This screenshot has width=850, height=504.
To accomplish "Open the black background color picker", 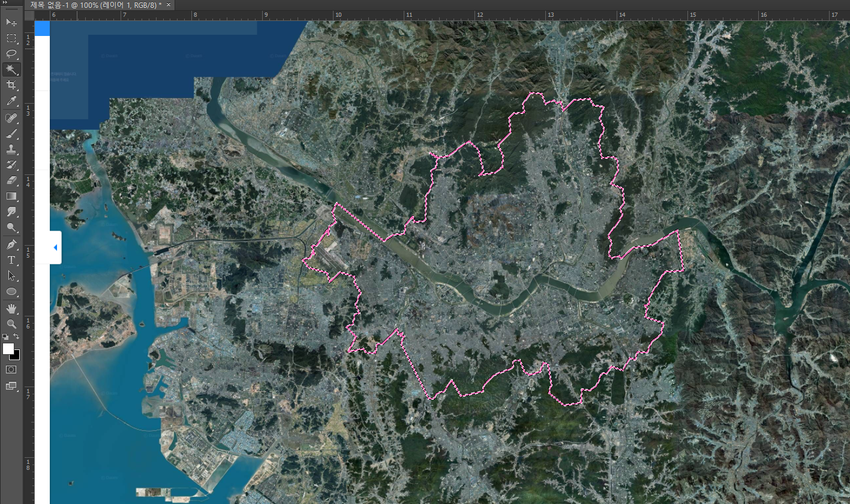I will pyautogui.click(x=16, y=356).
